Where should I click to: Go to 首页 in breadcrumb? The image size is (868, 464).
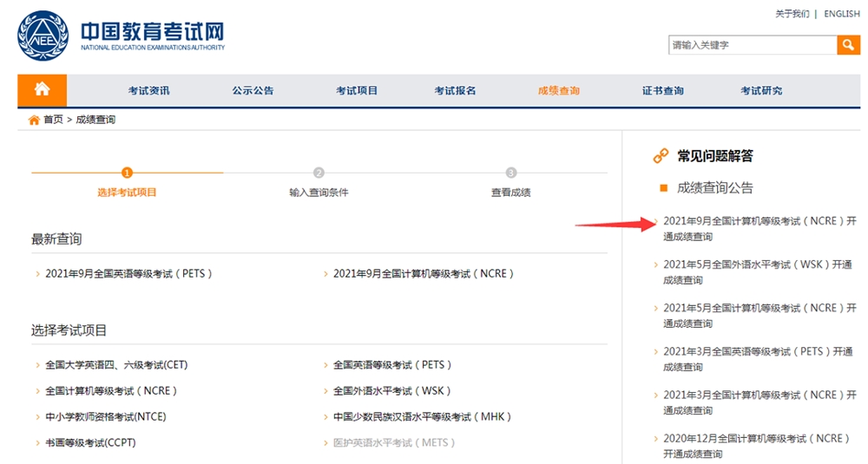click(53, 120)
